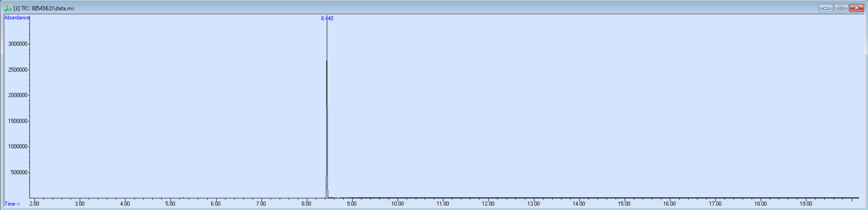Click the 12.00 time axis tick label
The image size is (868, 210).
coord(488,204)
